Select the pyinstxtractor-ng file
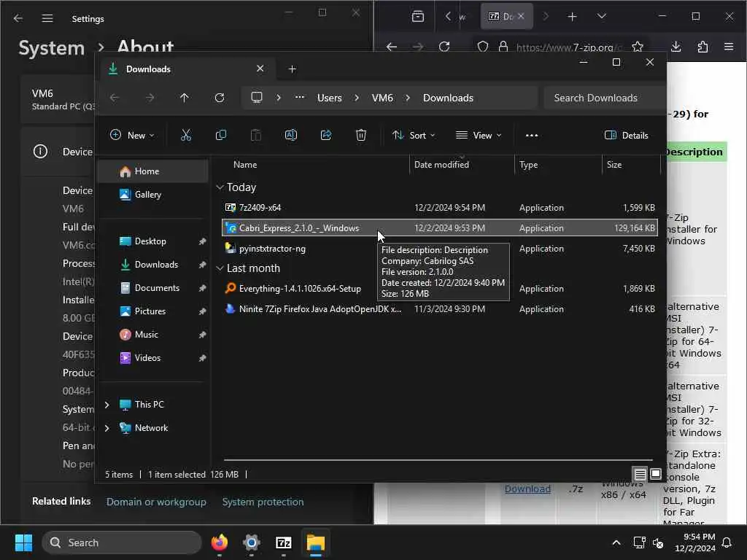747x560 pixels. pos(439,248)
